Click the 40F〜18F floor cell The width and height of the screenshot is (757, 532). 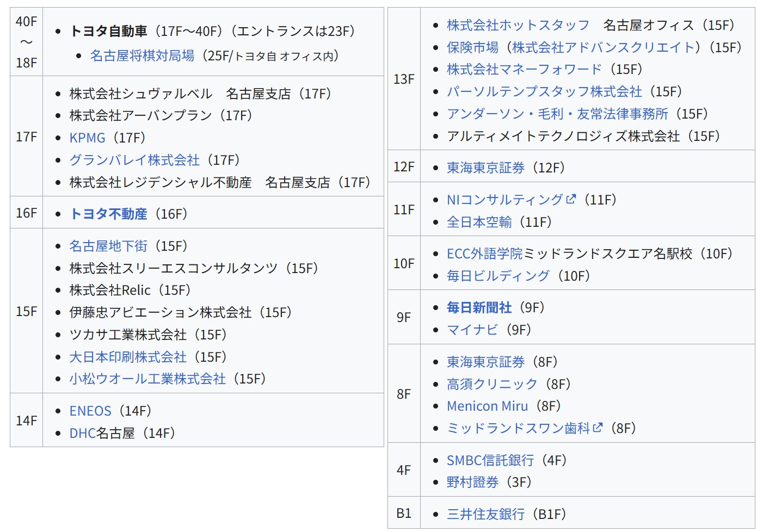pos(26,42)
